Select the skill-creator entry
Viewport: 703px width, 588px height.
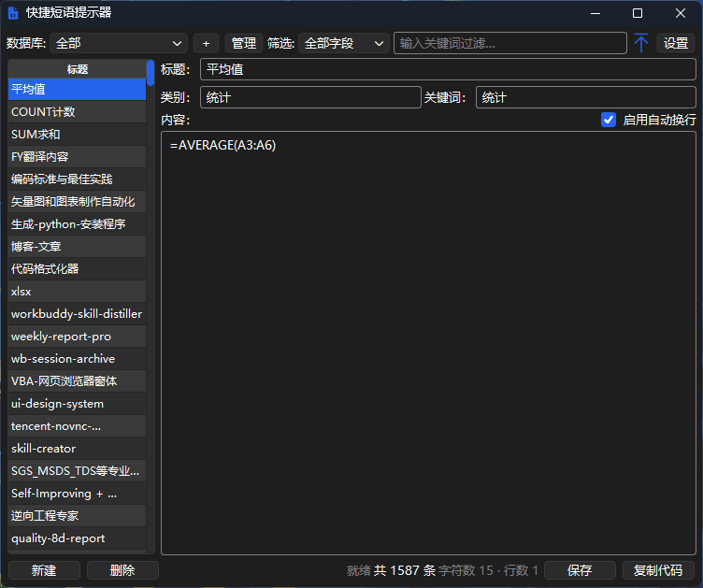pos(77,448)
